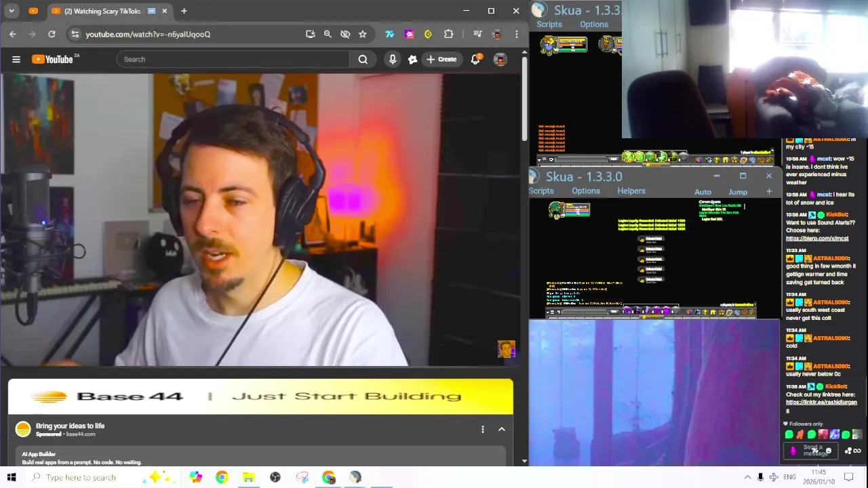Bookmark this page with the star icon

tap(363, 34)
